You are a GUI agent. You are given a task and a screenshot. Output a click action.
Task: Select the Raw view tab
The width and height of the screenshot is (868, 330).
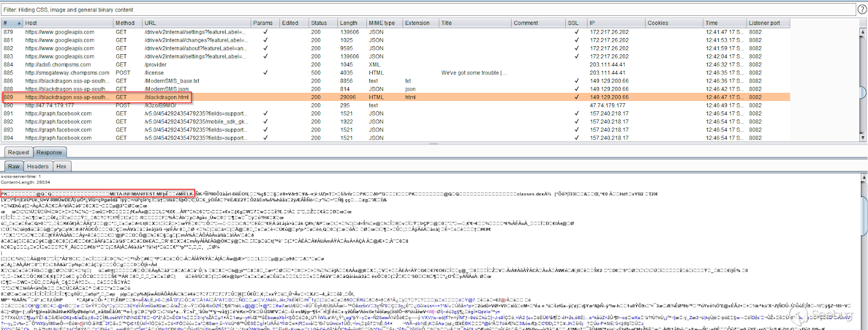point(14,167)
